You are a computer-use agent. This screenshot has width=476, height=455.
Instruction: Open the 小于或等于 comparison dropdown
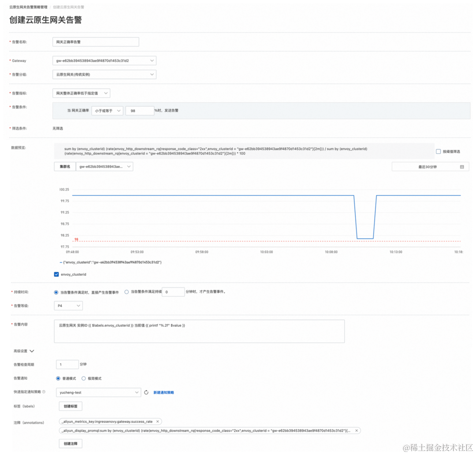point(107,111)
